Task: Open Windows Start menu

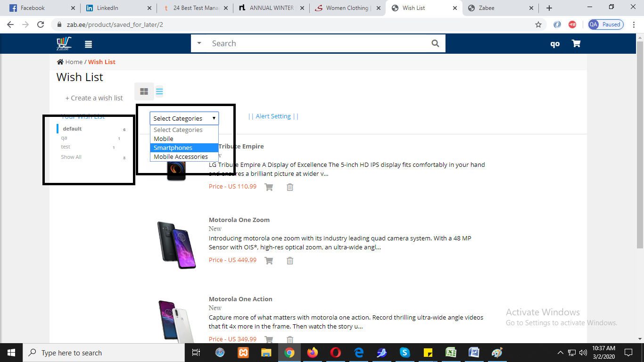Action: (x=11, y=353)
